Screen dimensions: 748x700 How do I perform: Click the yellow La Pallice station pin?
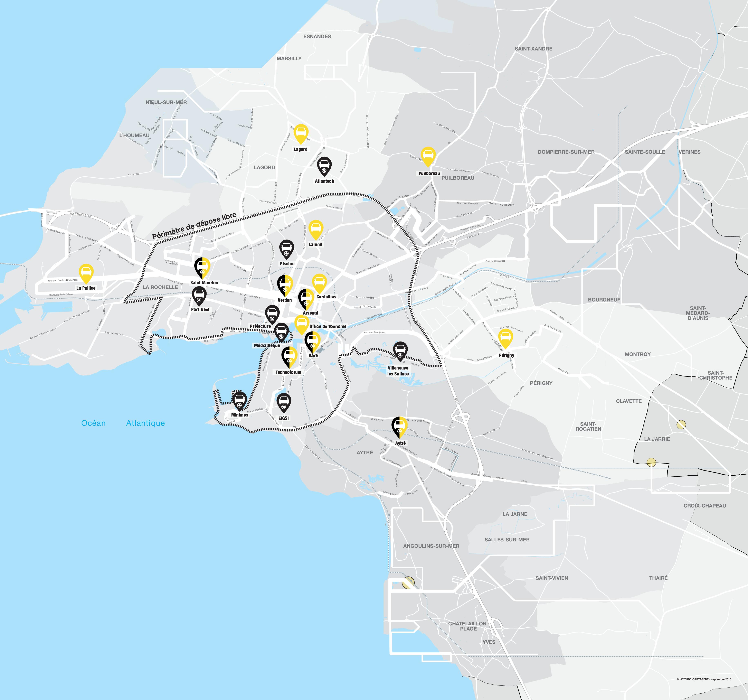[x=86, y=274]
